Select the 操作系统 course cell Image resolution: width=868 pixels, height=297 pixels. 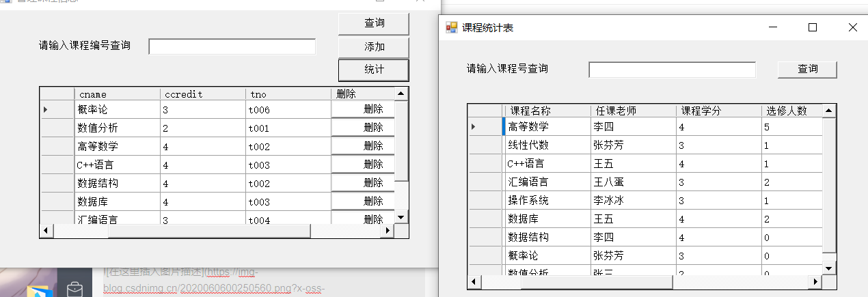pyautogui.click(x=547, y=200)
